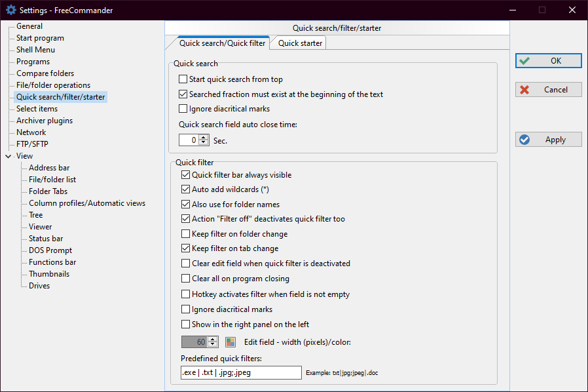
Task: Click the Predefined quick filters text field
Action: point(240,372)
